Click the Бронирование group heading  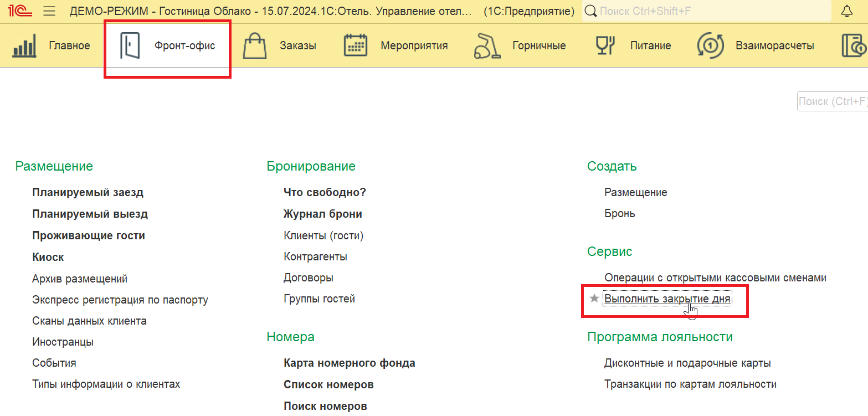tap(311, 166)
